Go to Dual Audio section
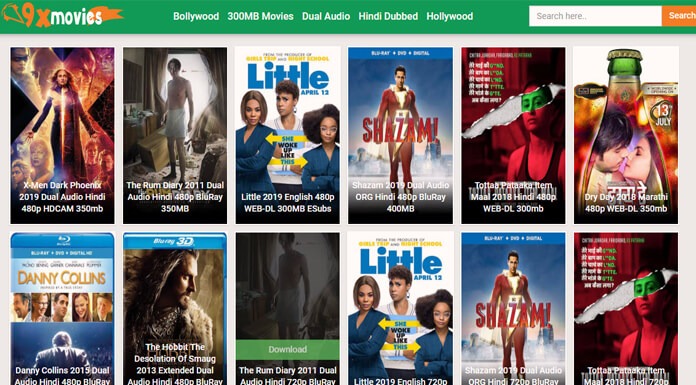 [326, 16]
